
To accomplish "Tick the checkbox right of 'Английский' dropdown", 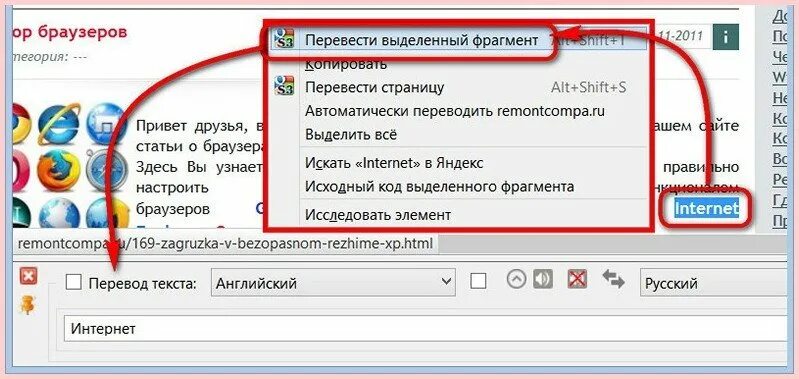I will [478, 281].
